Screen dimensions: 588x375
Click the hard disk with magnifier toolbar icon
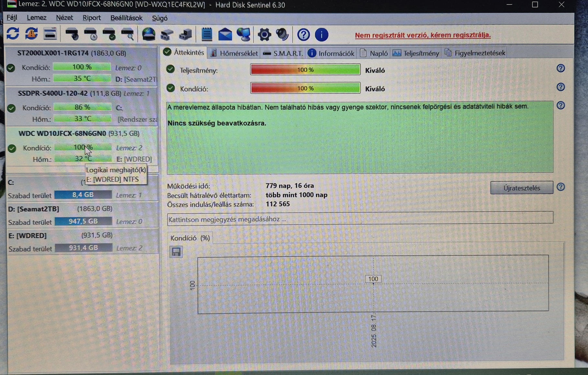pos(128,34)
